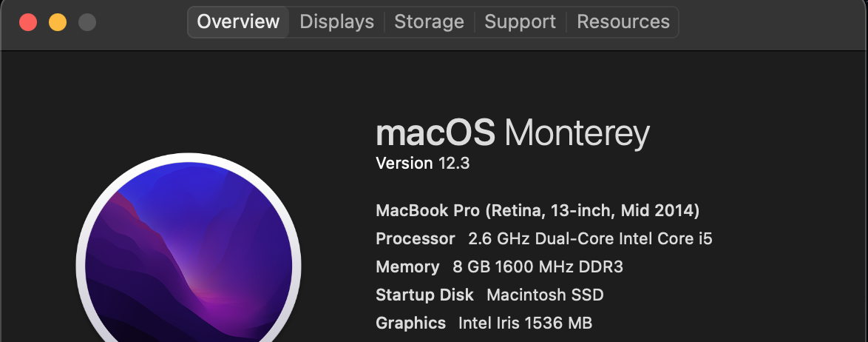Viewport: 868px width, 342px height.
Task: Close the About This Mac window
Action: [28, 22]
